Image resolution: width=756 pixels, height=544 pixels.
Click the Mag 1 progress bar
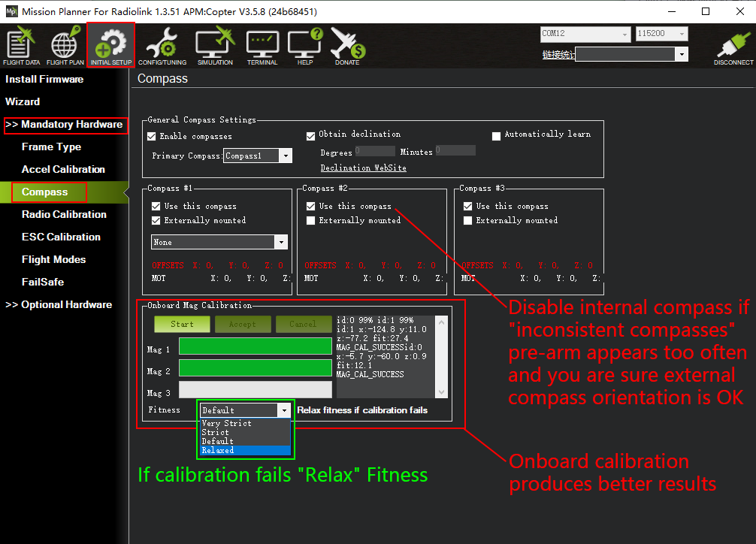point(255,346)
